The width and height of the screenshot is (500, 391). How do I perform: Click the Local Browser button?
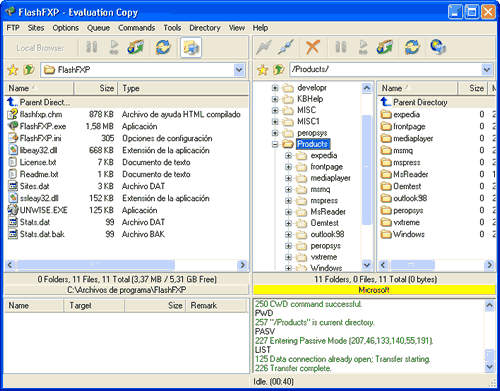40,48
